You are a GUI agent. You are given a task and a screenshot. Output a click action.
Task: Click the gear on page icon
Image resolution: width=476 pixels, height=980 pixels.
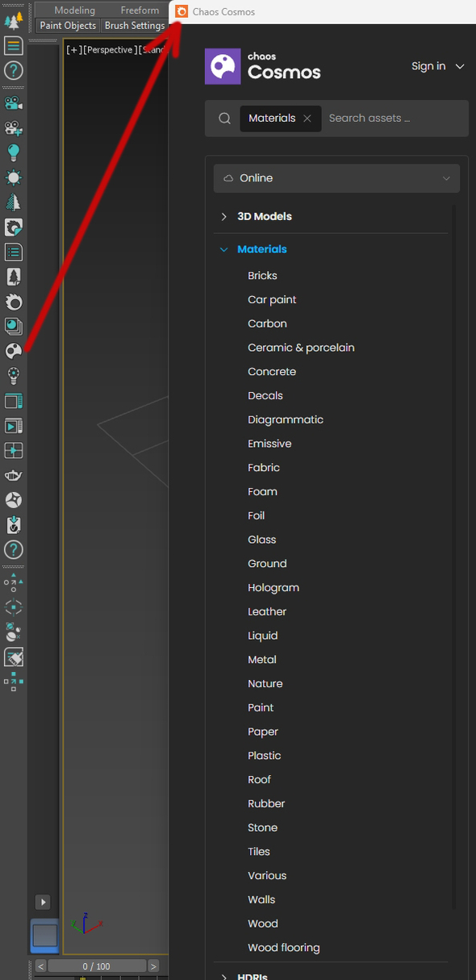(x=14, y=227)
